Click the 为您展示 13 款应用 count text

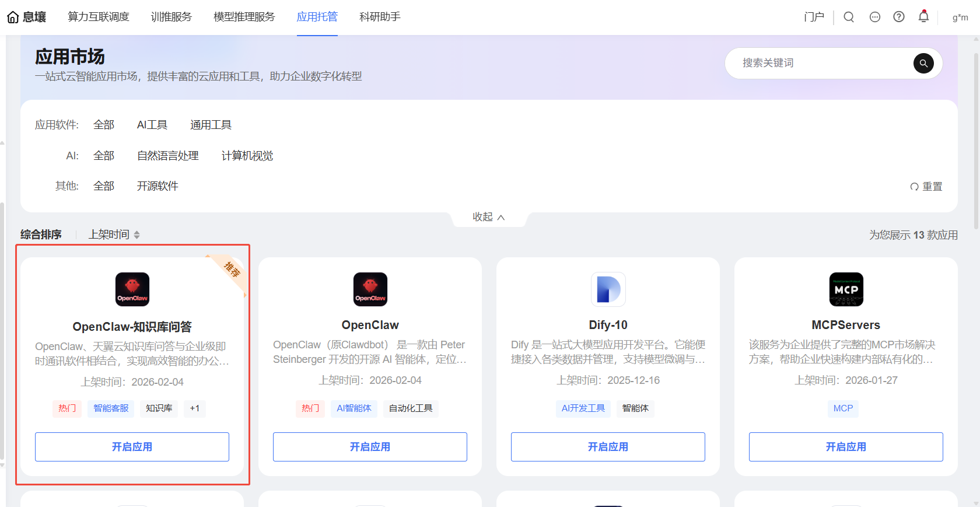pos(914,235)
